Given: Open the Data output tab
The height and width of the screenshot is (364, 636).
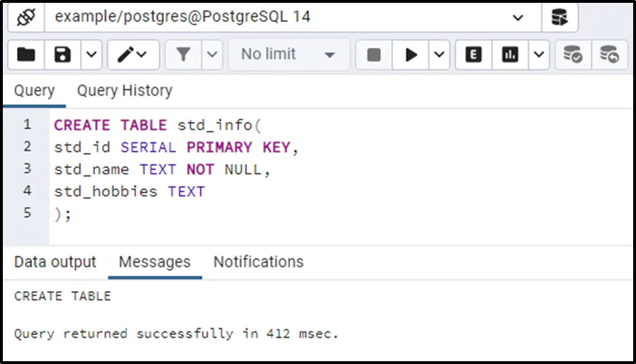Looking at the screenshot, I should pos(55,261).
